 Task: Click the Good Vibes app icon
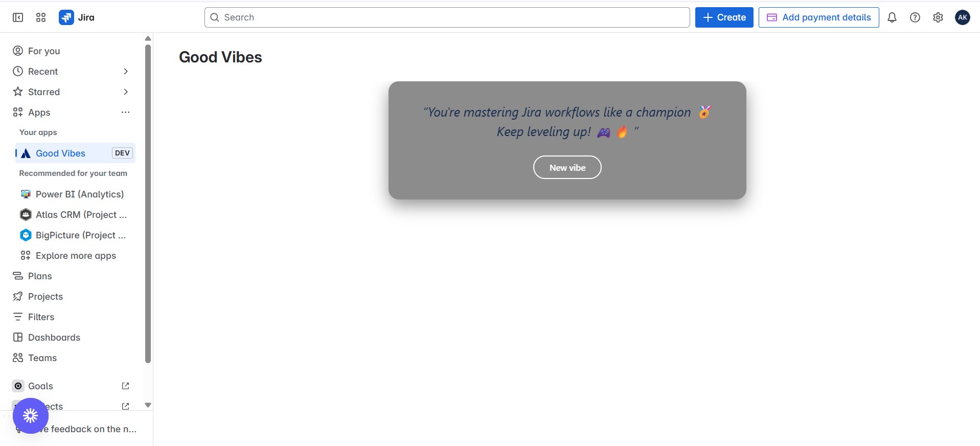[x=26, y=153]
